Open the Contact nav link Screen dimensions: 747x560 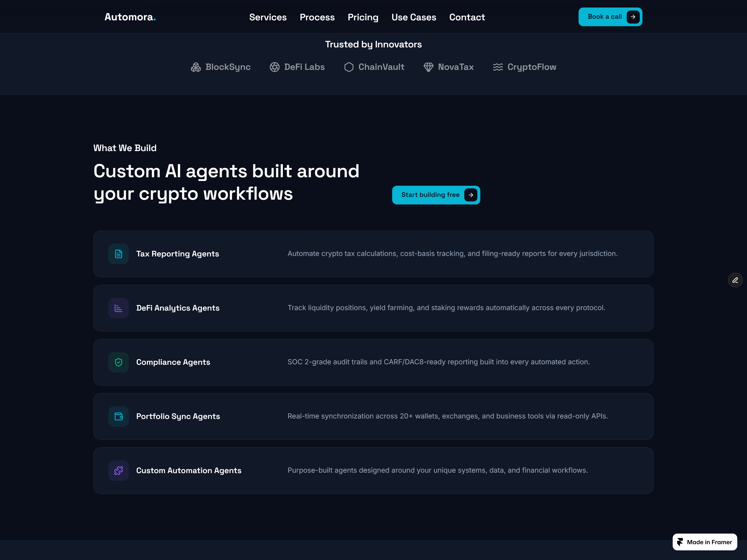click(x=467, y=17)
